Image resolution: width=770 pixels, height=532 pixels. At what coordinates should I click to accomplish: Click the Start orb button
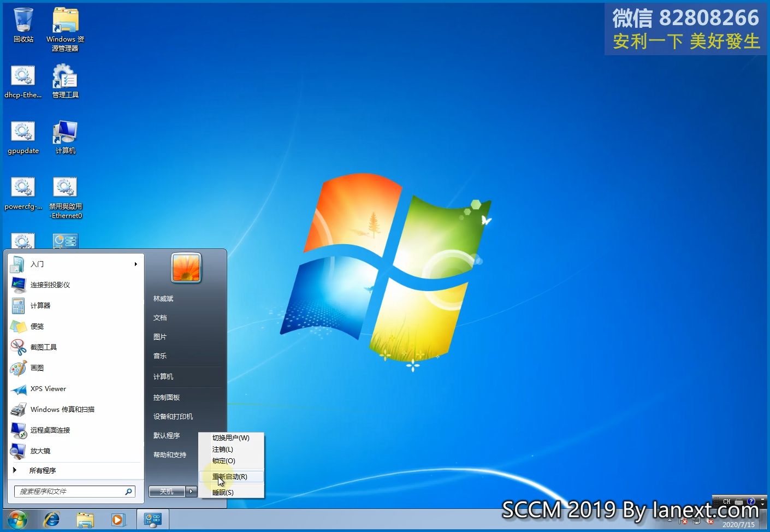click(x=17, y=519)
